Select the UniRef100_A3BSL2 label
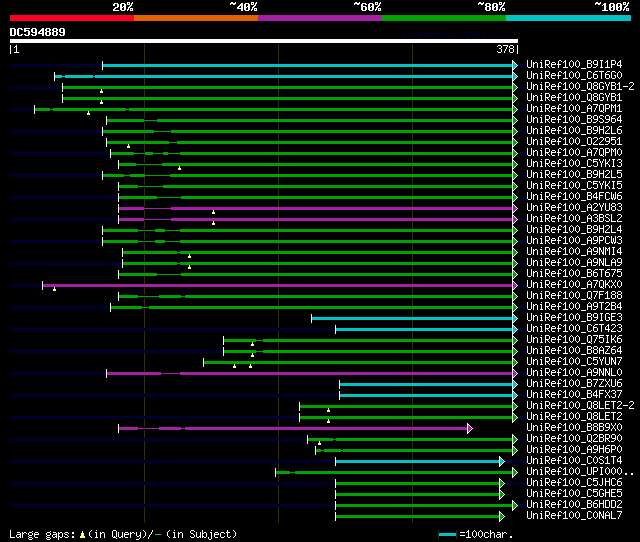This screenshot has height=542, width=640. coord(574,219)
